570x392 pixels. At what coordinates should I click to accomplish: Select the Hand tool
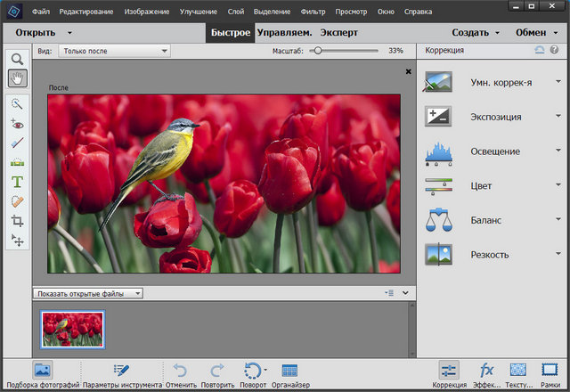[x=17, y=78]
